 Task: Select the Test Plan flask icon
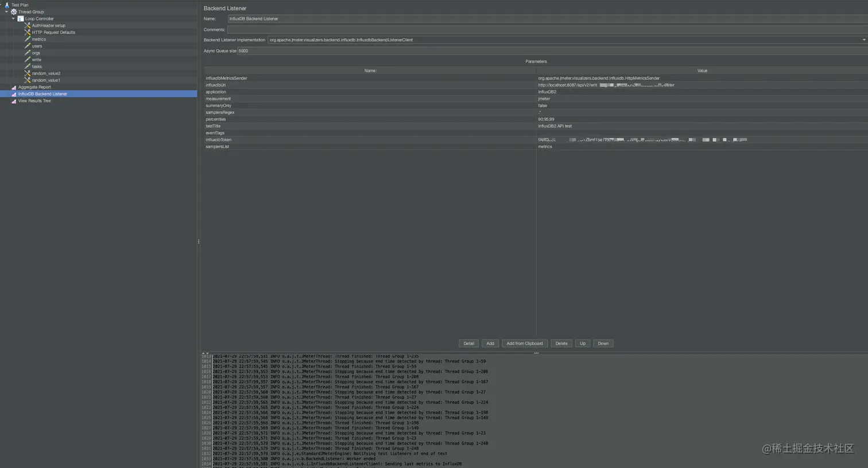point(7,5)
